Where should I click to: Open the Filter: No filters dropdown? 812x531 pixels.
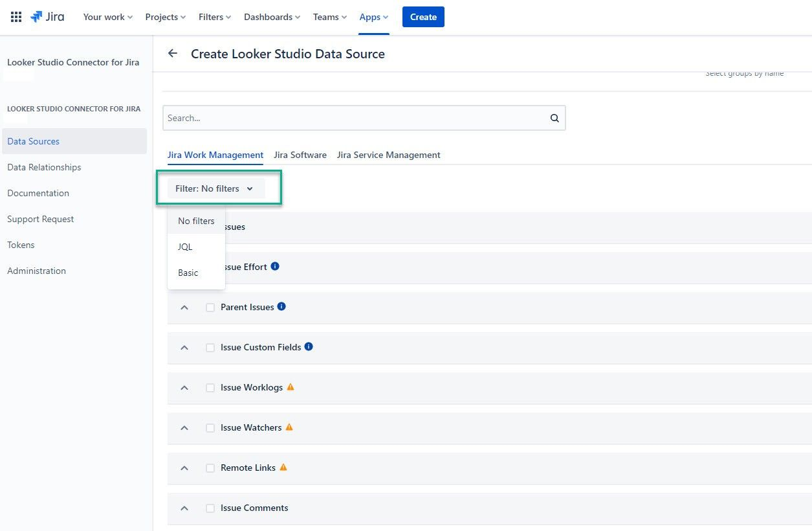(214, 188)
